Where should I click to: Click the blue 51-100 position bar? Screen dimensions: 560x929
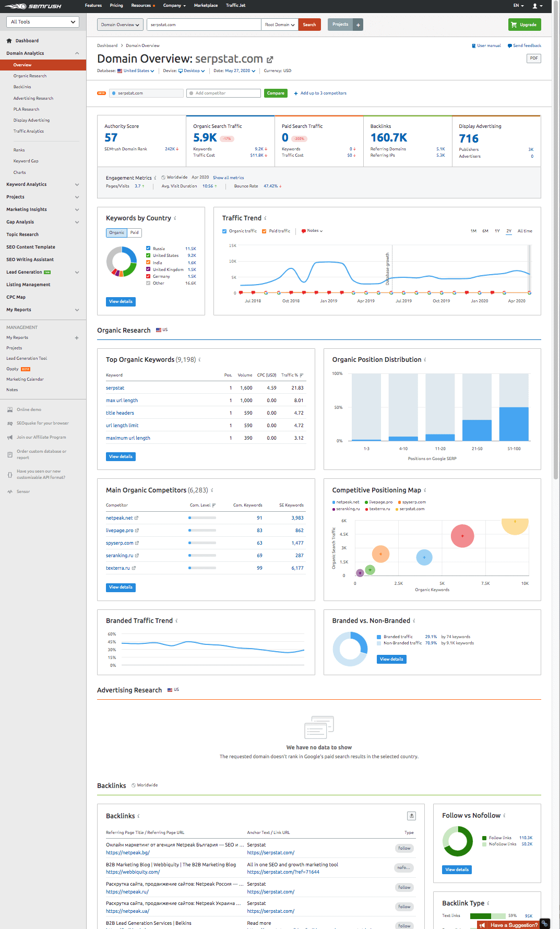[514, 424]
